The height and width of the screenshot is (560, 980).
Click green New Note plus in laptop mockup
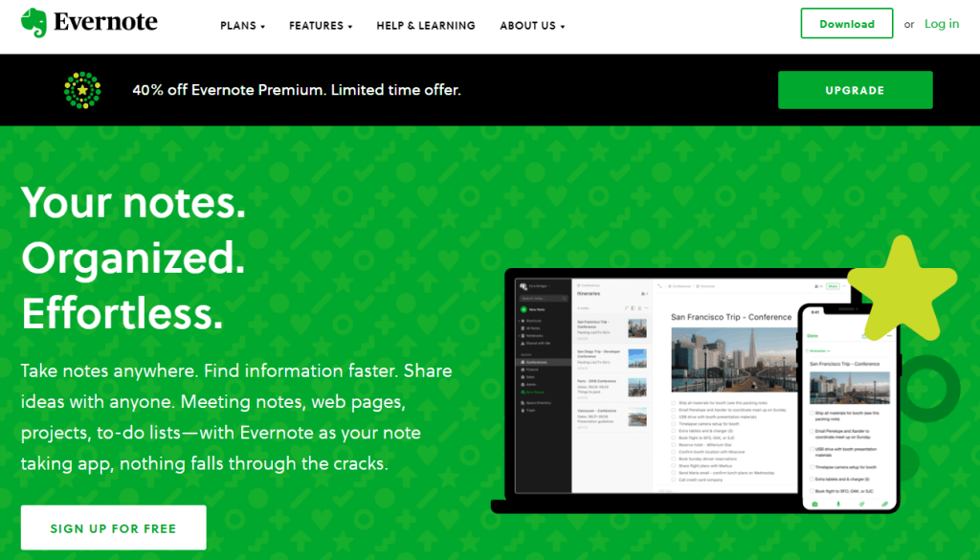click(x=523, y=309)
